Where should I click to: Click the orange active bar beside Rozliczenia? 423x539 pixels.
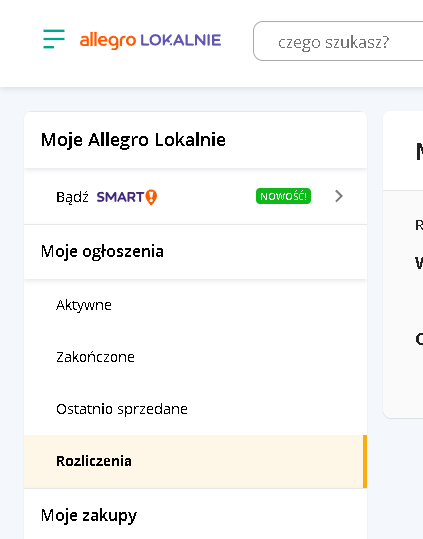coord(365,461)
